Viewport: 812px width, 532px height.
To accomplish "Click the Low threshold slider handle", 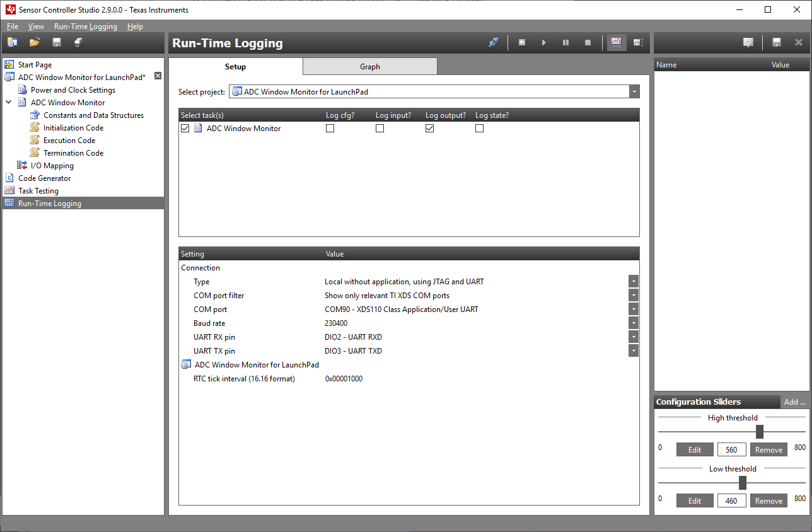I will point(743,483).
